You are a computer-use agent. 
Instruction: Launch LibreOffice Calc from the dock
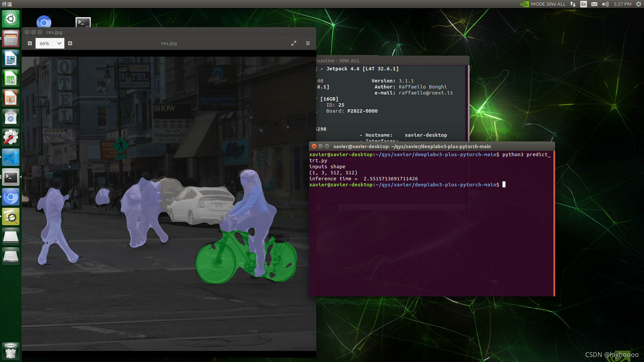[x=11, y=78]
